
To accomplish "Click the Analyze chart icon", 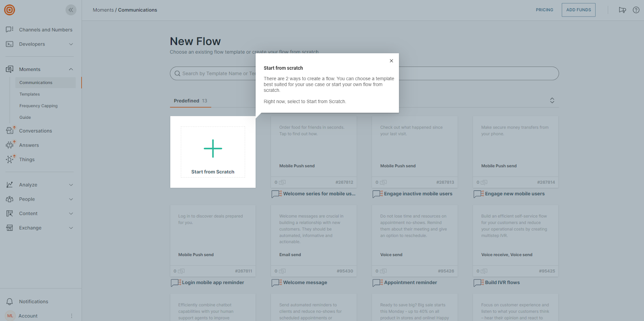I will 10,184.
